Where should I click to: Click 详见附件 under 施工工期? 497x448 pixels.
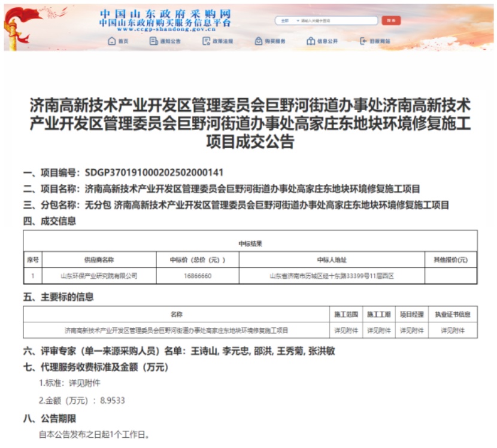pos(379,331)
